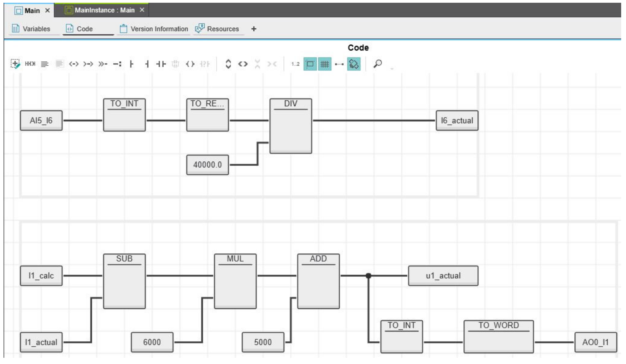Click the insert network icon with pencil

coord(15,64)
